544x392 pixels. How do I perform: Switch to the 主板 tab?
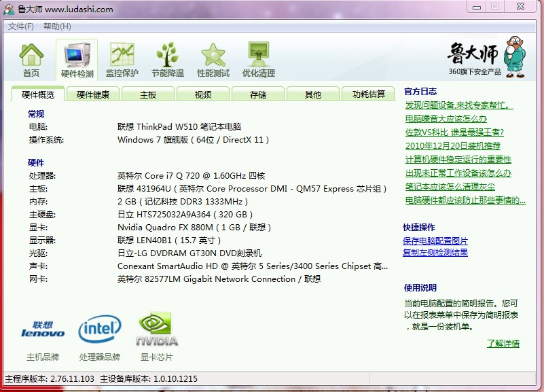[x=148, y=94]
